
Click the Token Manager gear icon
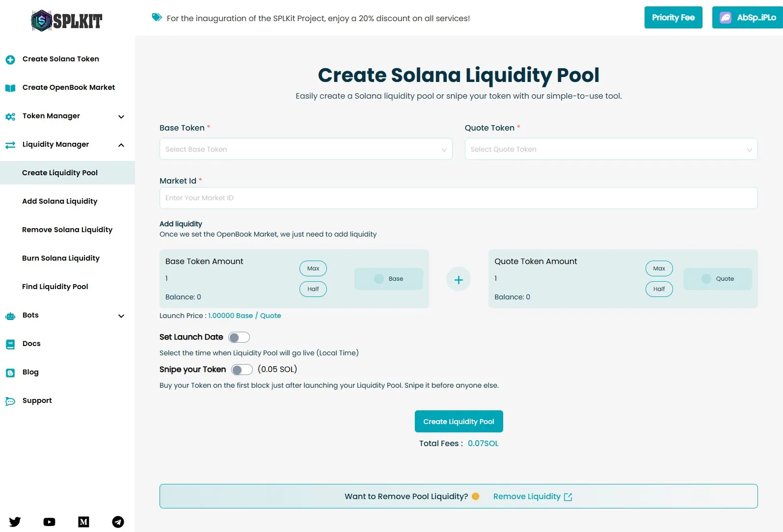[x=10, y=117]
